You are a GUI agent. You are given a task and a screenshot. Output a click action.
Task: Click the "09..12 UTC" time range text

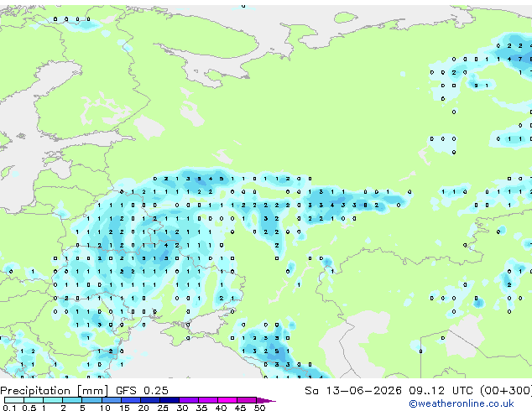[441, 391]
